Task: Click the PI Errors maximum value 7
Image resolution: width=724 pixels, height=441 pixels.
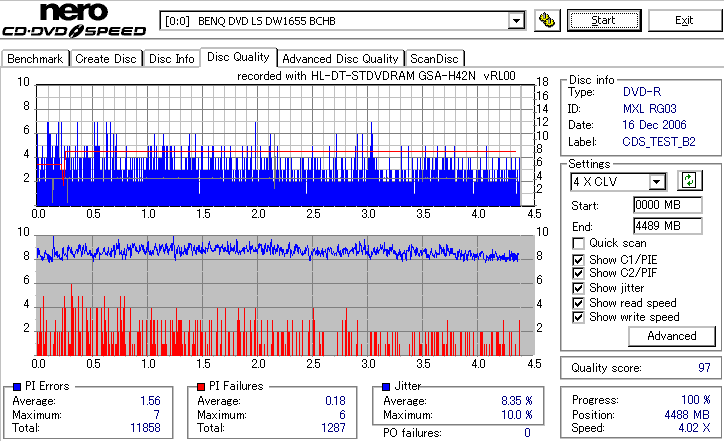Action: click(x=157, y=415)
